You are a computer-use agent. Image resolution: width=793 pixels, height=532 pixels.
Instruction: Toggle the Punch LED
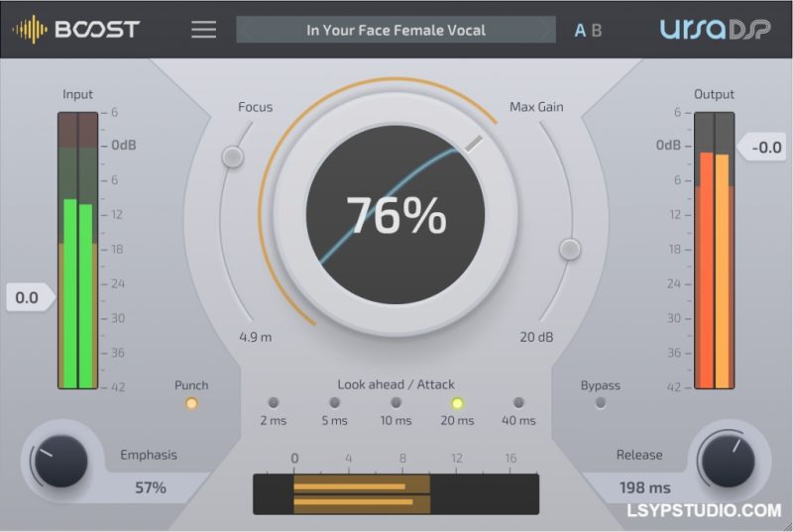191,403
